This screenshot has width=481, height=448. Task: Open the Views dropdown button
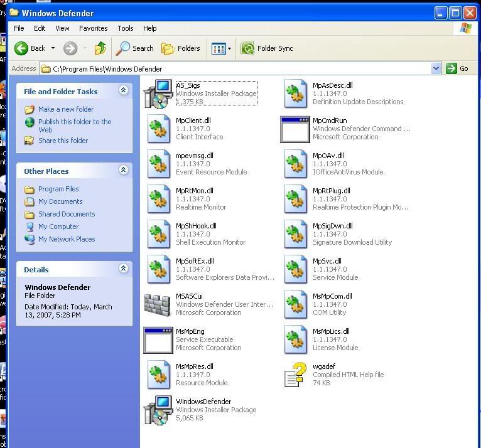click(x=221, y=48)
